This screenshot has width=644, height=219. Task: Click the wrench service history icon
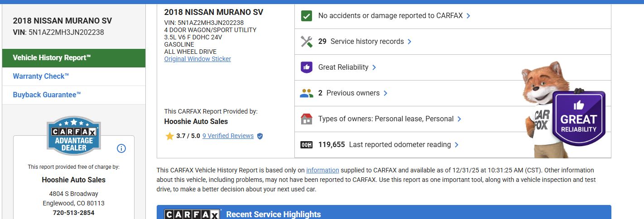pyautogui.click(x=307, y=42)
